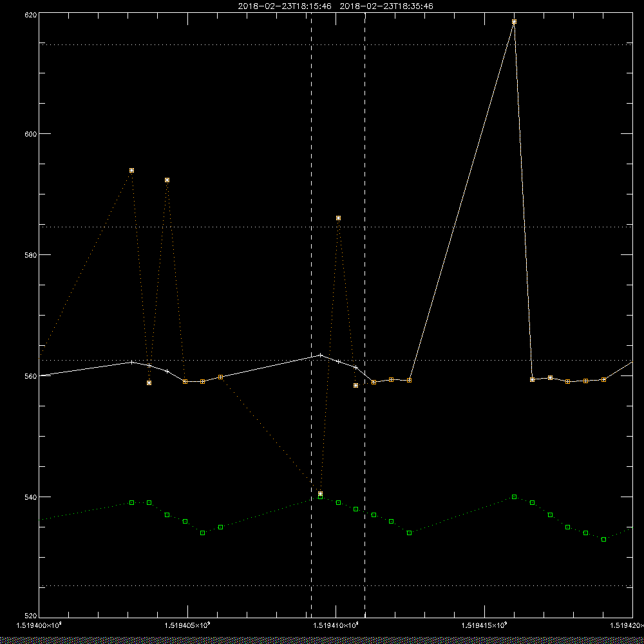644x644 pixels.
Task: Select the first orange spike marker near 594
Action: click(x=131, y=171)
